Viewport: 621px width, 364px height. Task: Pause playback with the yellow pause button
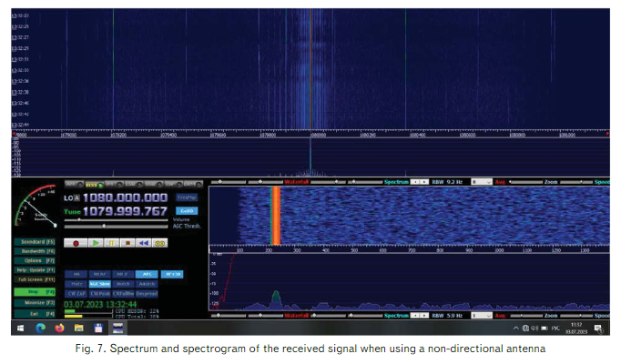pos(112,243)
